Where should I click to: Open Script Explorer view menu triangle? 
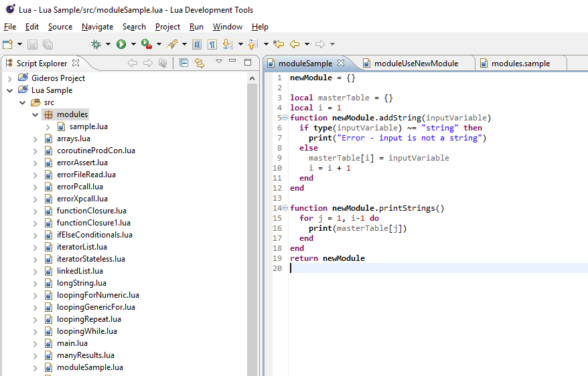point(219,61)
